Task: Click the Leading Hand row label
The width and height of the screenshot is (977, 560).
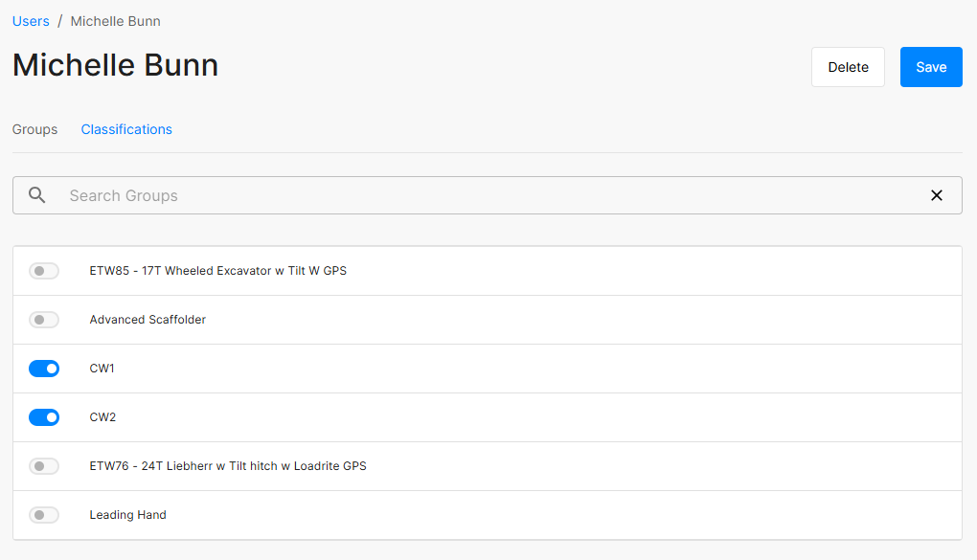Action: point(127,515)
